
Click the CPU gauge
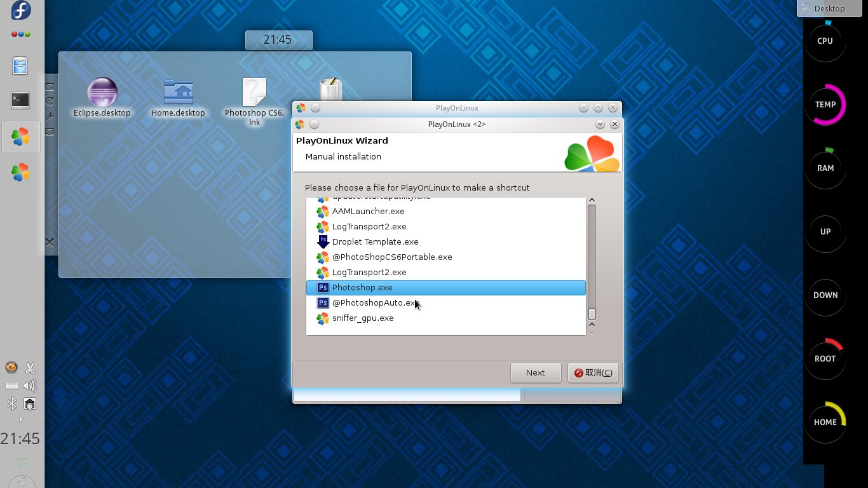(825, 41)
